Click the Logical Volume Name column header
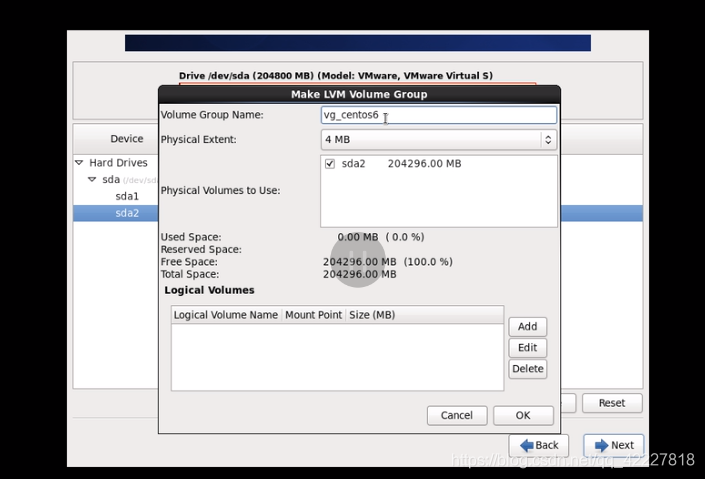Image resolution: width=705 pixels, height=479 pixels. click(226, 315)
